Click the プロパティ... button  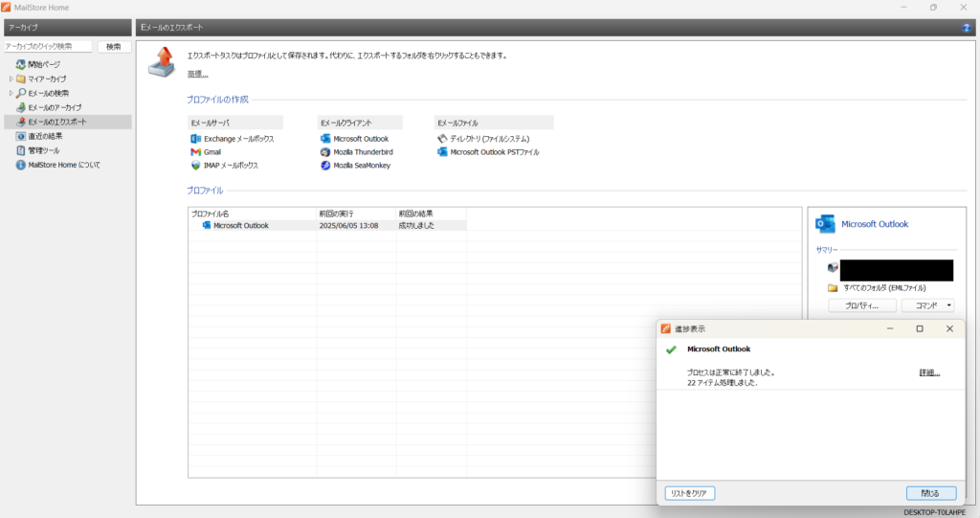click(862, 306)
